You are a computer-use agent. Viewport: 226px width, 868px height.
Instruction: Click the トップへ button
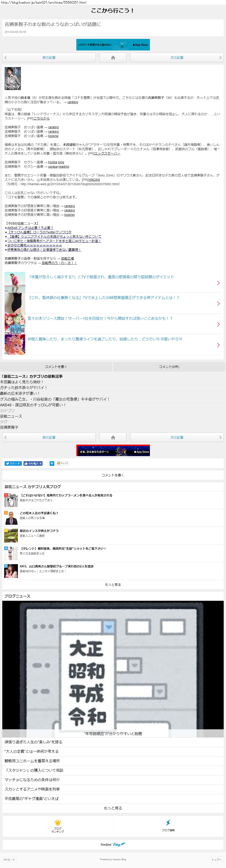[217, 859]
